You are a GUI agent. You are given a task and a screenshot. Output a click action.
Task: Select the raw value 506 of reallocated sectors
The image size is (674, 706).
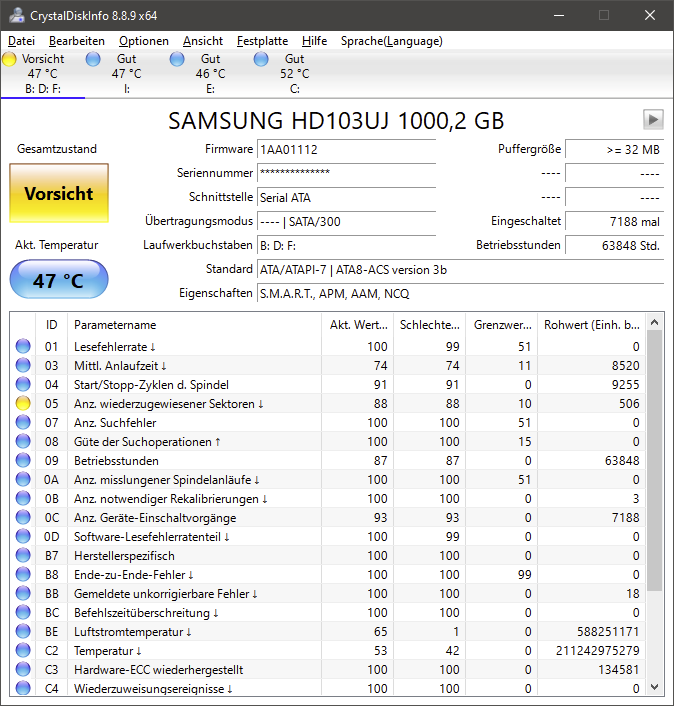point(629,403)
